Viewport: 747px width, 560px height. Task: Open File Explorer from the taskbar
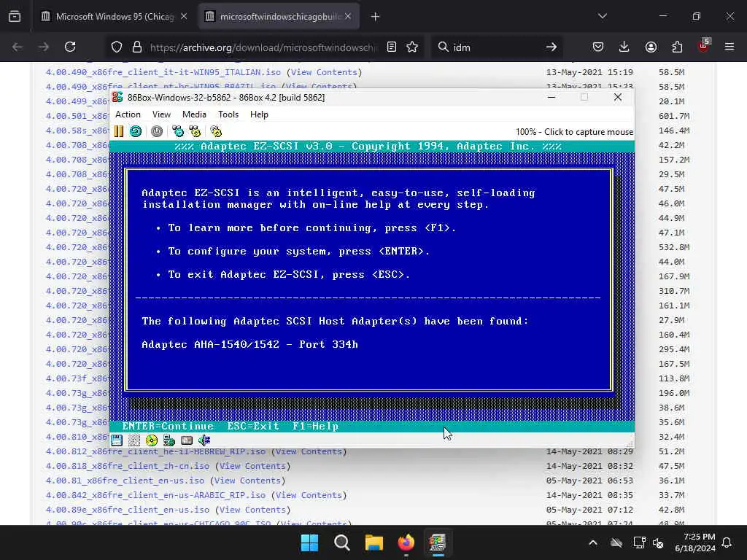[374, 542]
